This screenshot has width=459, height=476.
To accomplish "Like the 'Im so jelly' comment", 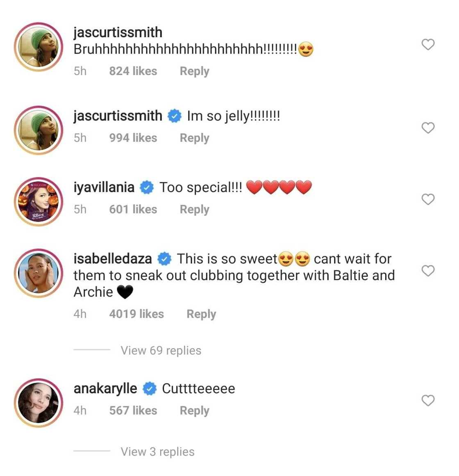I will coord(428,128).
